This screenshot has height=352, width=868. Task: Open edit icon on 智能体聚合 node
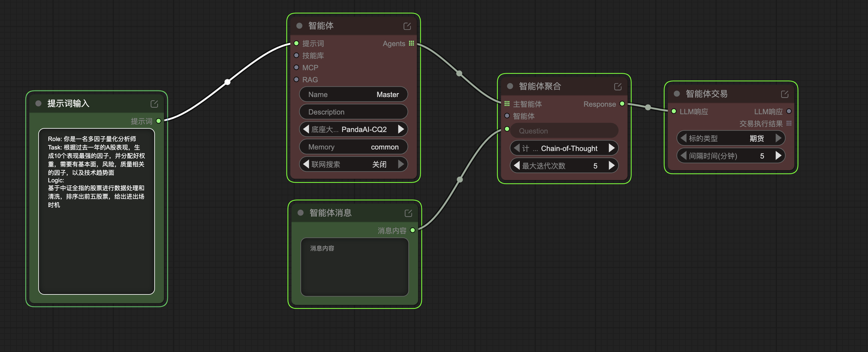(617, 87)
